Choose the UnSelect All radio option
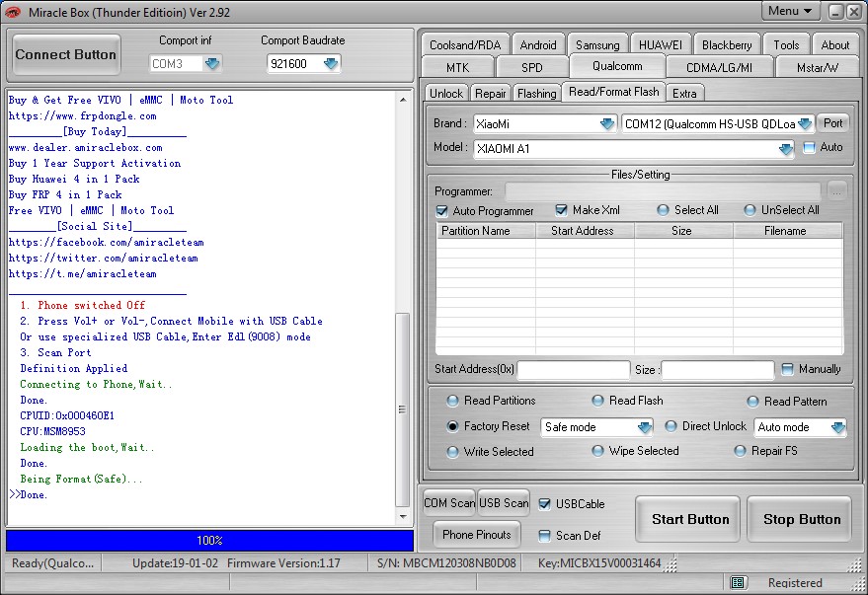The width and height of the screenshot is (868, 595). click(750, 210)
